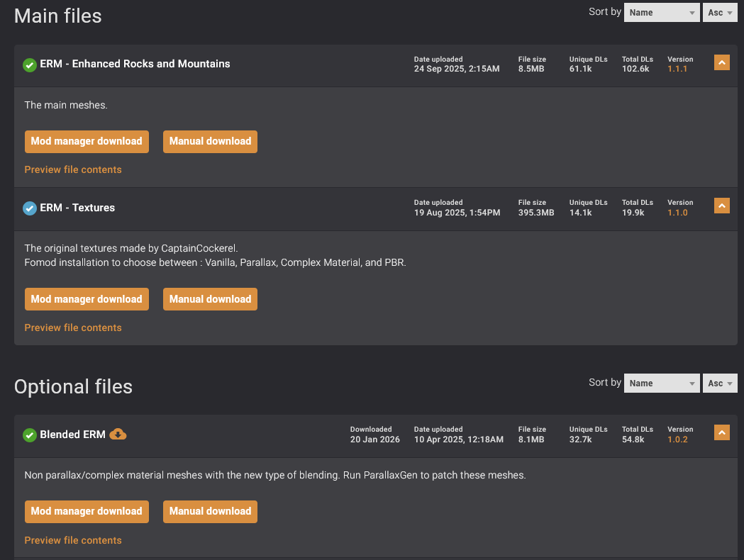Click the 24 Sep 2025, 2:15AM upload date
The width and height of the screenshot is (744, 560).
457,69
